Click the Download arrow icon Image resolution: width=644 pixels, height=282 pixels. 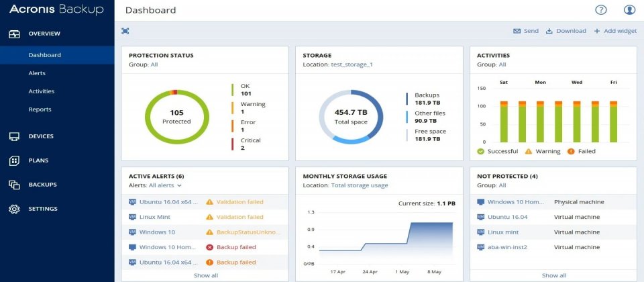tap(549, 31)
